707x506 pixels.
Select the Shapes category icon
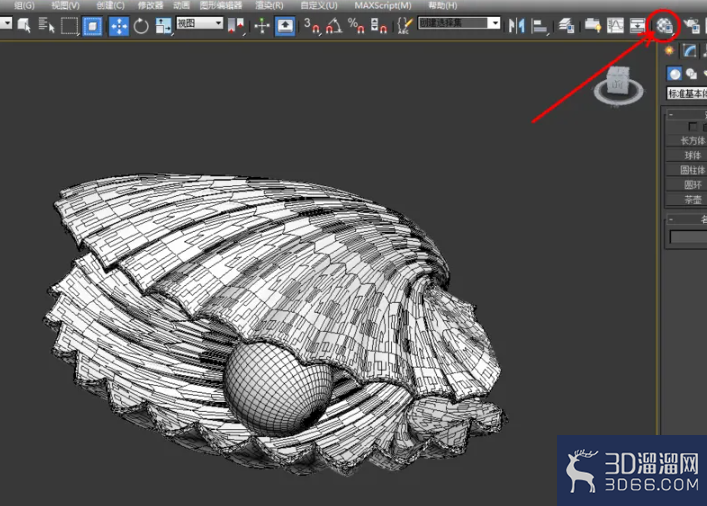coord(691,74)
